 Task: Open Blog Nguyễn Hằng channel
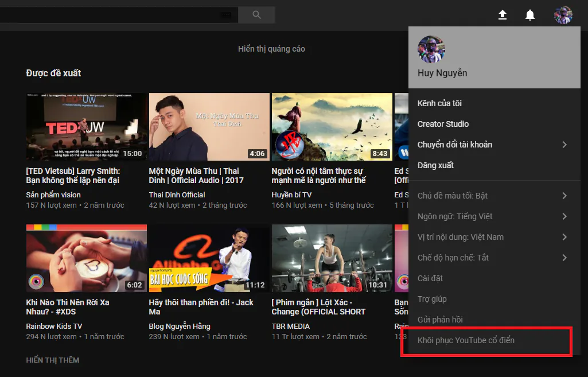180,326
